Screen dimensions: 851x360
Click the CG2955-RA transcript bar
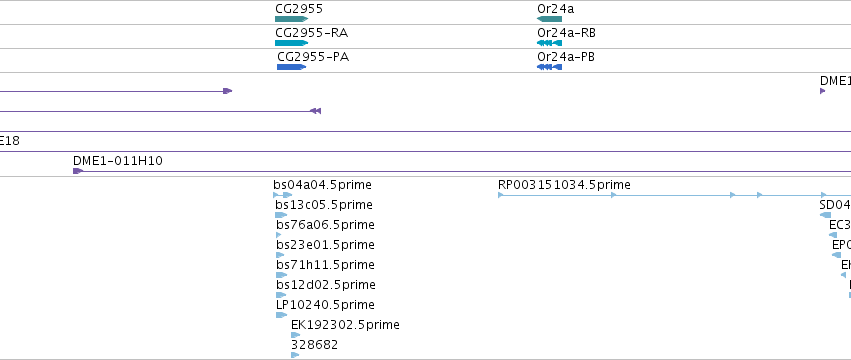click(291, 43)
